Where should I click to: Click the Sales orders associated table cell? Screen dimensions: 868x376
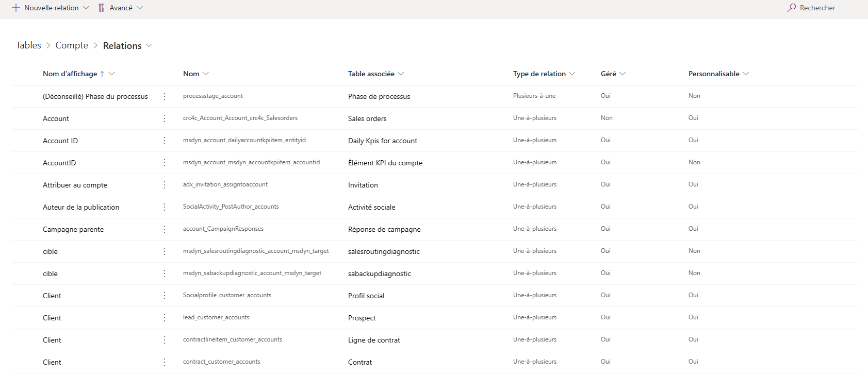coord(367,118)
